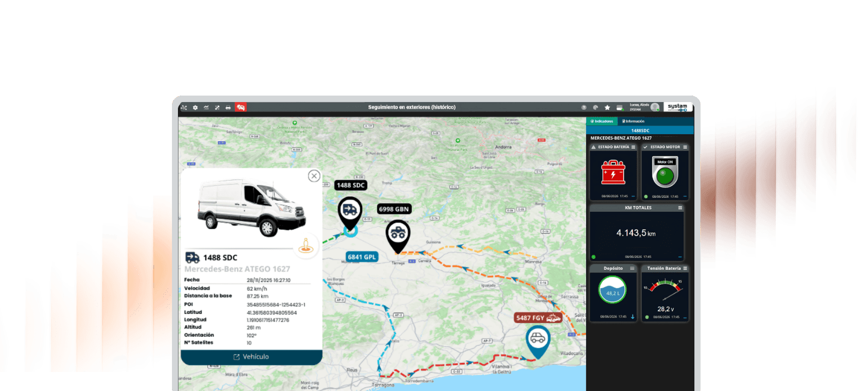This screenshot has width=868, height=391.
Task: Toggle fullscreen expand arrows icon
Action: click(x=217, y=108)
